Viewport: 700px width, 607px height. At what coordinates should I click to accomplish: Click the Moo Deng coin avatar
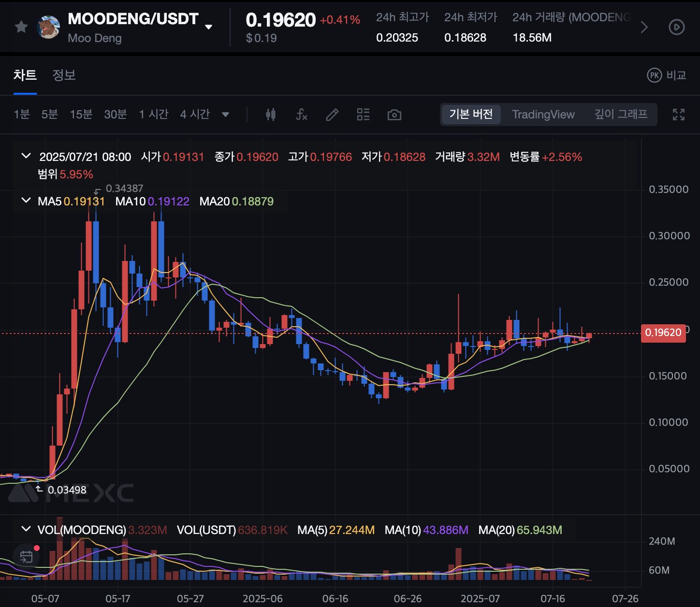[x=49, y=27]
